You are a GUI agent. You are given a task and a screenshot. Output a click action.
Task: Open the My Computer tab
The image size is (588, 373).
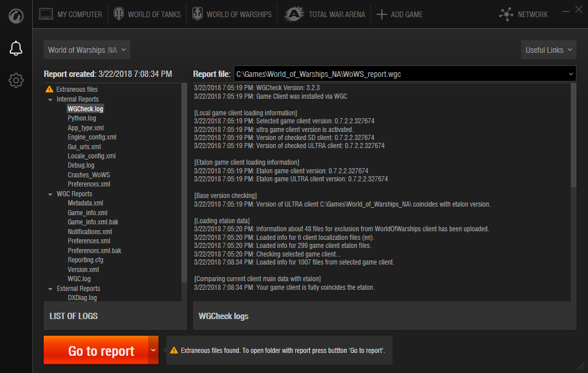71,14
